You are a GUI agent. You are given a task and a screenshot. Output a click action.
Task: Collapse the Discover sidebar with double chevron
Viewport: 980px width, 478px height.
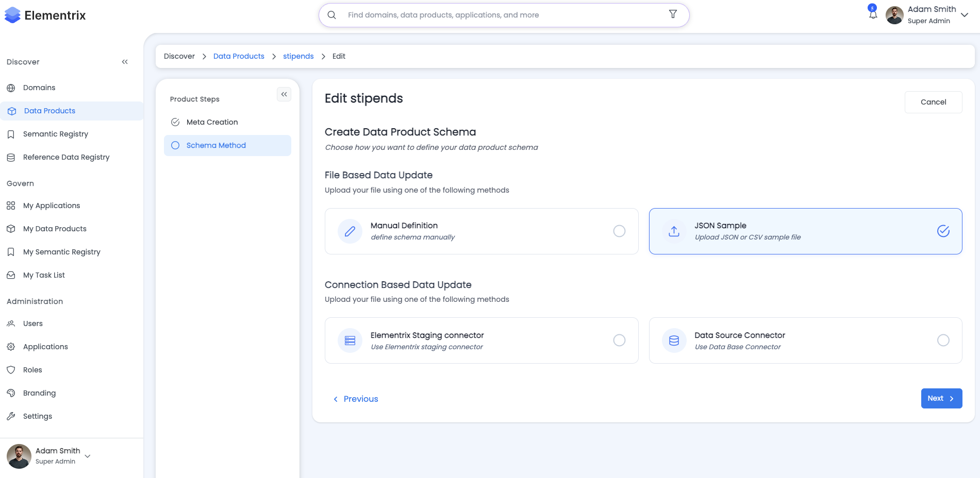point(125,62)
